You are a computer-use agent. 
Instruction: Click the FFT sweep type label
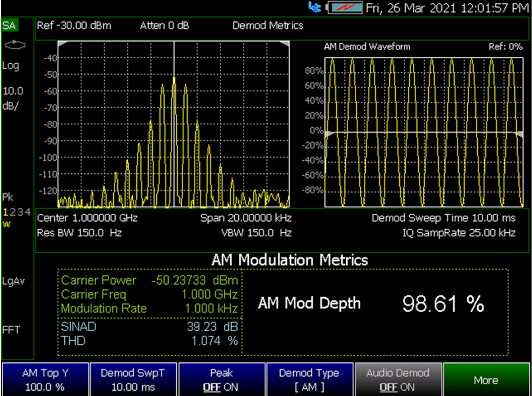[11, 329]
